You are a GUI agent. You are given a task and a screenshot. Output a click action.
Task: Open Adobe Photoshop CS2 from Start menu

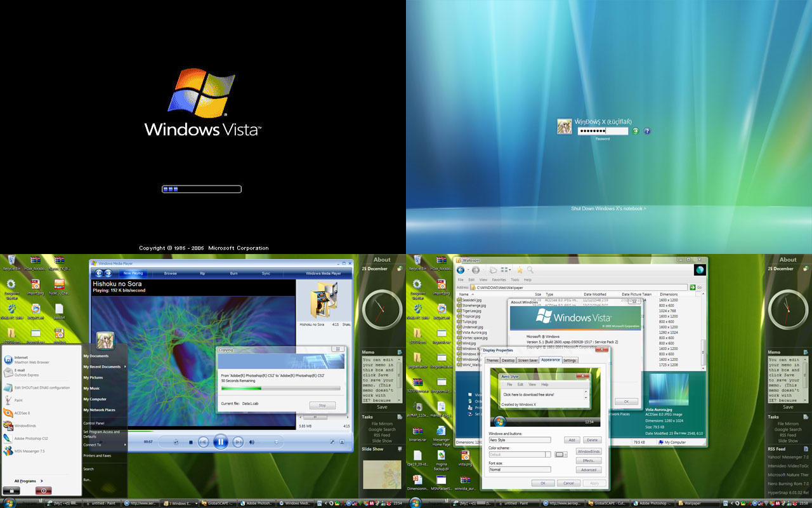click(x=31, y=438)
